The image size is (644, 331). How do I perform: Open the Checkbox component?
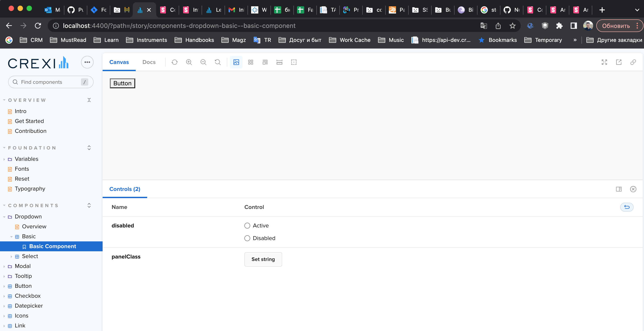(x=27, y=296)
